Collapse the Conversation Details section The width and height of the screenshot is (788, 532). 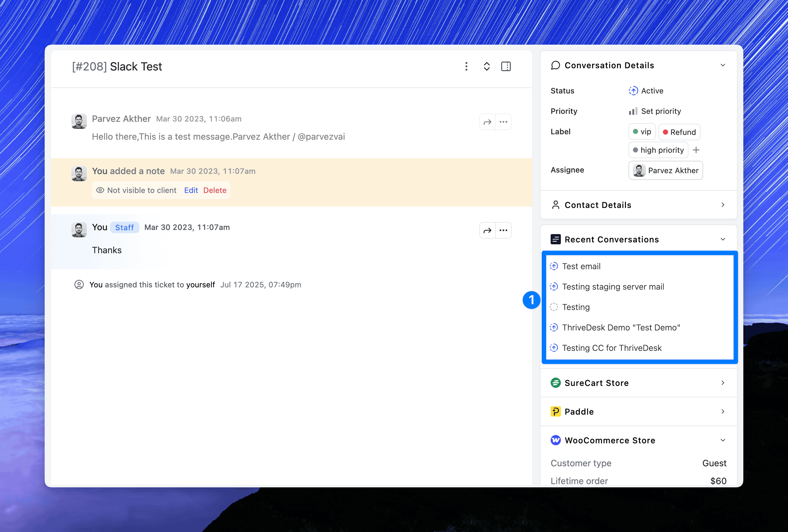click(x=723, y=65)
